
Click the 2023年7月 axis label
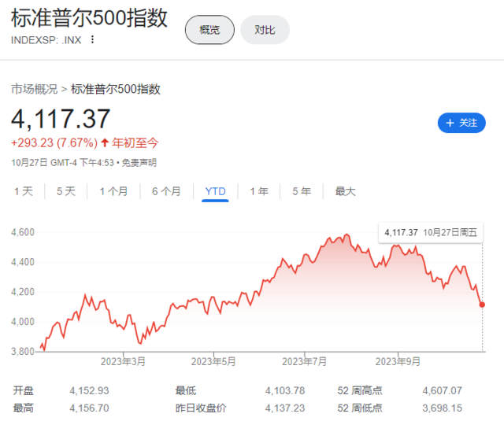coord(305,362)
